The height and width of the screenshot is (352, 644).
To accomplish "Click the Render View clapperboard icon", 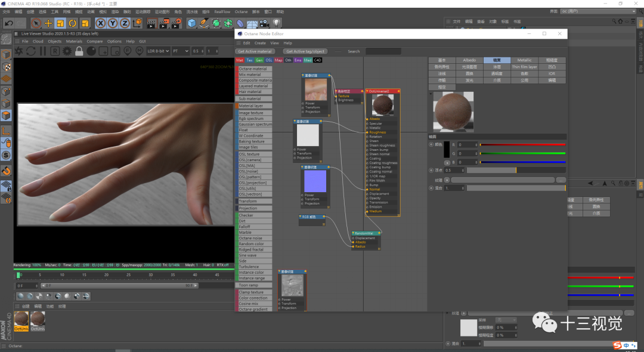I will [x=151, y=23].
